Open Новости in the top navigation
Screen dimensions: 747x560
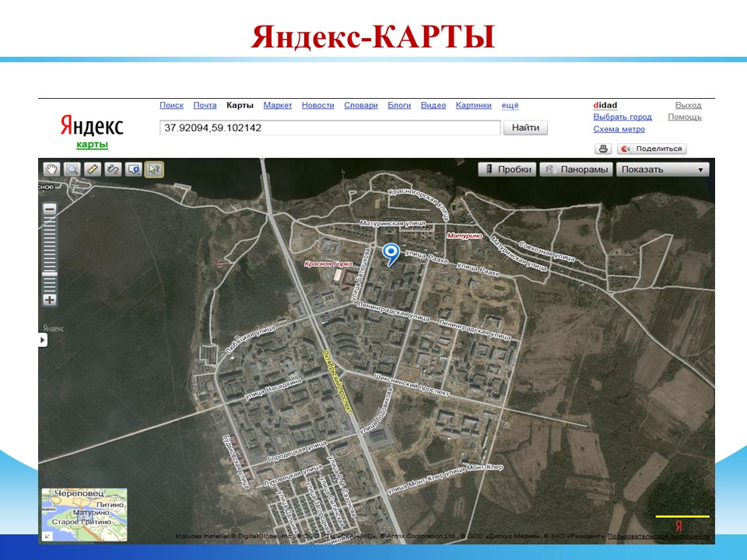pos(317,105)
